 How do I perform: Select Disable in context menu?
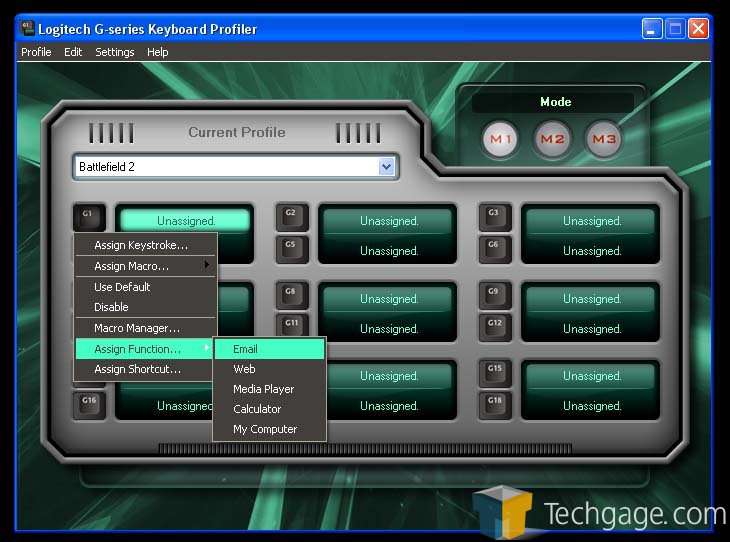(146, 307)
